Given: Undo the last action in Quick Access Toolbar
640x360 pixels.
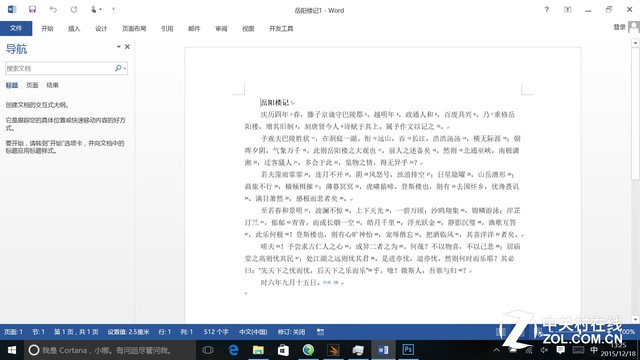Looking at the screenshot, I should click(x=53, y=9).
